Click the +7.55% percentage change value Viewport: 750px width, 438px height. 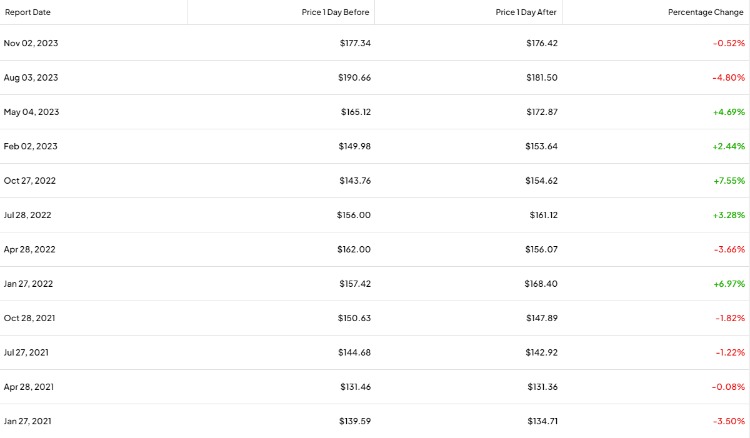click(729, 181)
